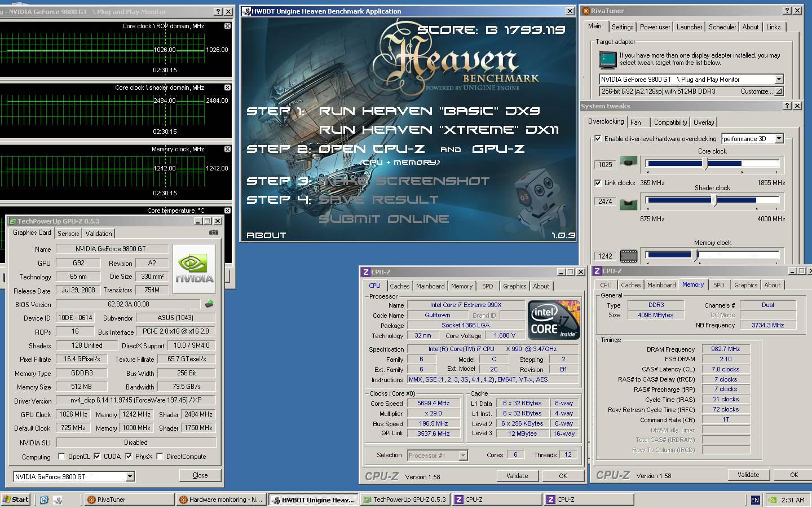Click the help button on hardware monitoring window

[x=218, y=12]
